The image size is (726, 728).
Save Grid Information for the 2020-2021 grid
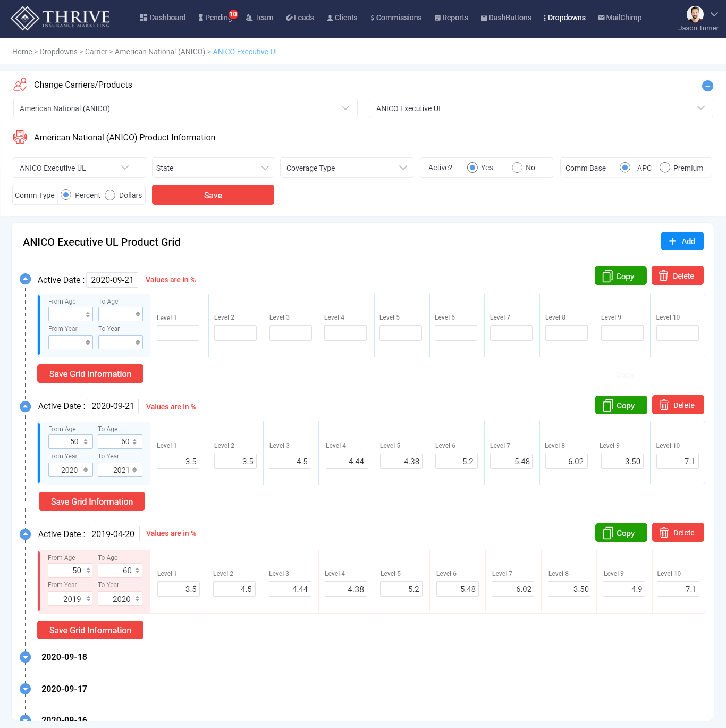click(92, 501)
